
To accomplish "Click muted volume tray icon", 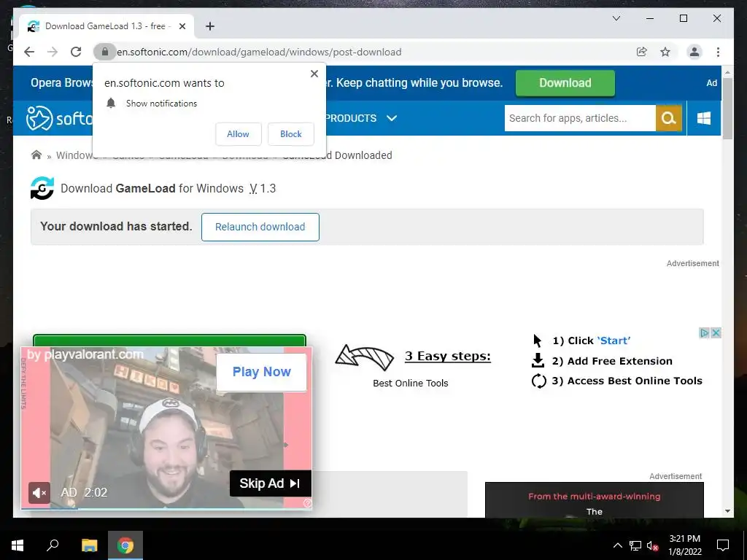I will pos(653,545).
